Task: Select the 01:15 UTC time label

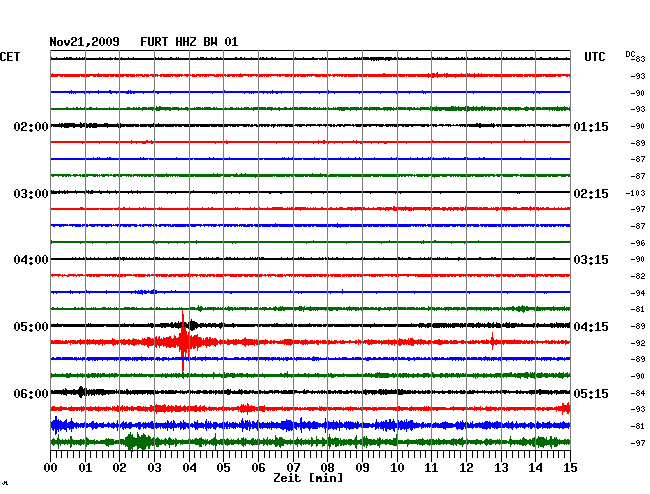Action: click(591, 126)
